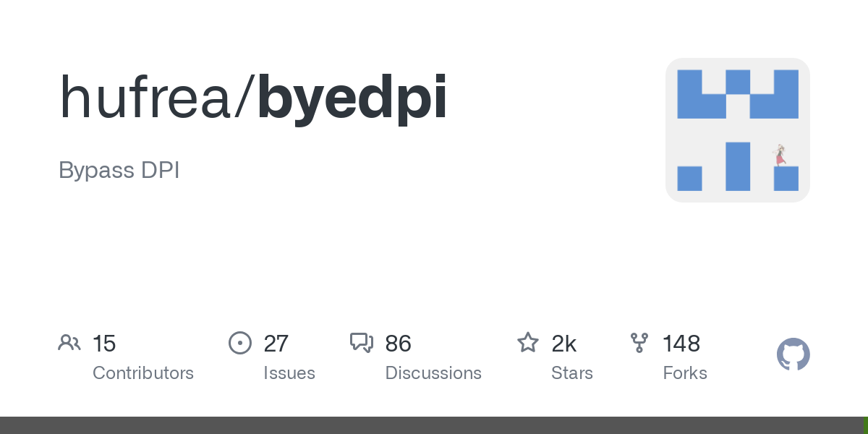Open the Discussions label
This screenshot has width=868, height=434.
433,373
